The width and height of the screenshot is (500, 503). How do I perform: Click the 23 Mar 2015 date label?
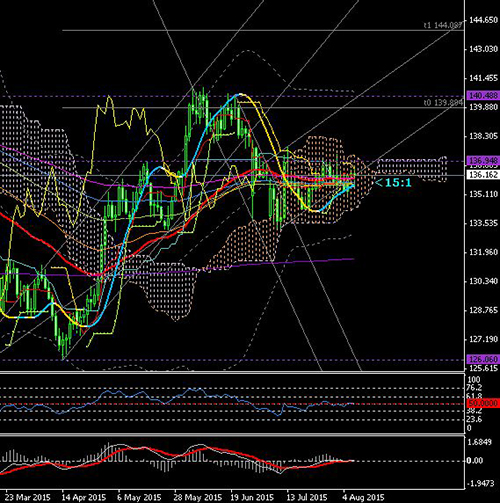coord(28,497)
